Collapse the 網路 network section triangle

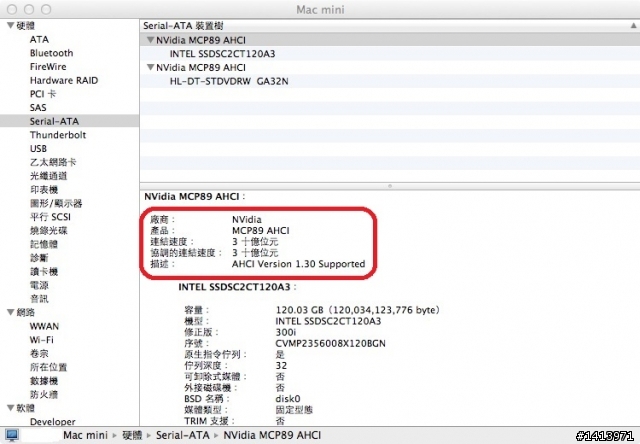tap(11, 313)
